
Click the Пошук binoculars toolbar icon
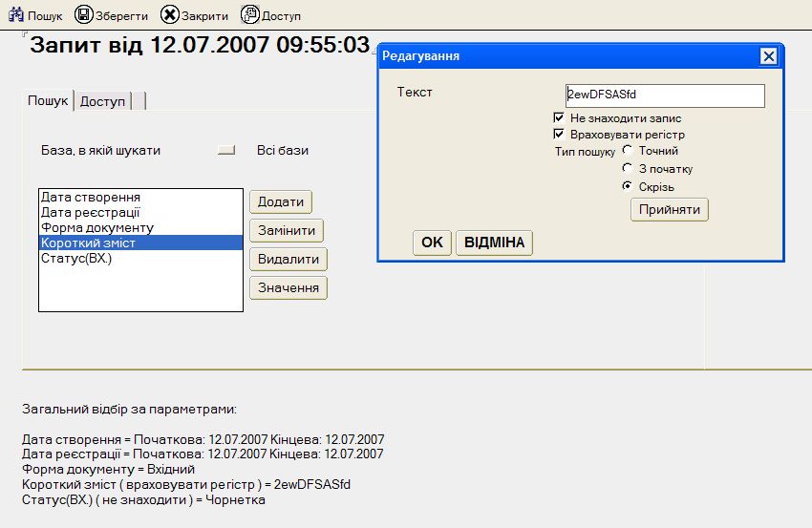(15, 15)
